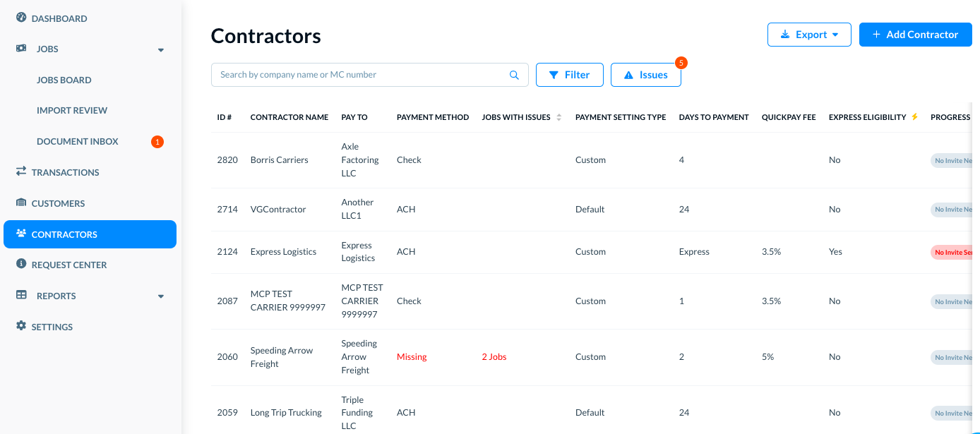Open the Document Inbox item

[78, 141]
